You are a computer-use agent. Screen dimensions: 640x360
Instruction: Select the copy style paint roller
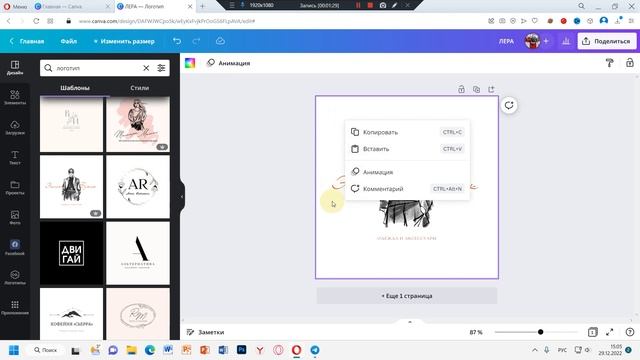(609, 63)
